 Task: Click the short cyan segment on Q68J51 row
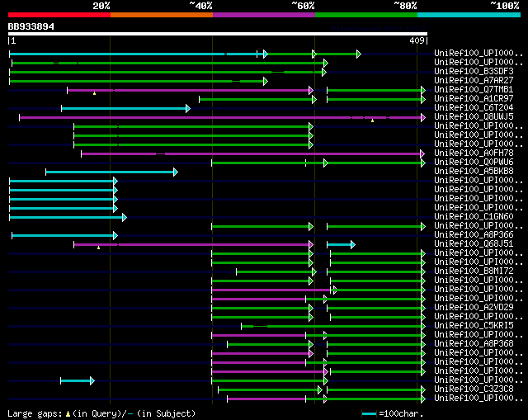click(341, 244)
